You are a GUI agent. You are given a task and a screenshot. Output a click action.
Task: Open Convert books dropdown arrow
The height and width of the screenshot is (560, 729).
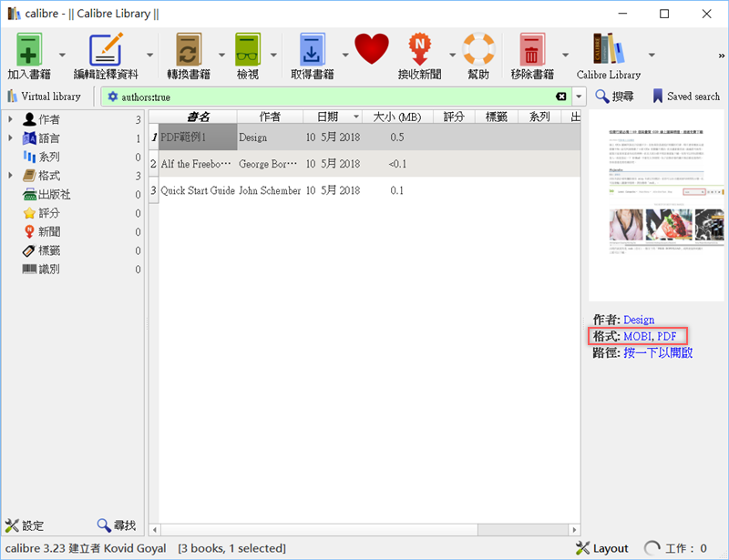click(221, 55)
